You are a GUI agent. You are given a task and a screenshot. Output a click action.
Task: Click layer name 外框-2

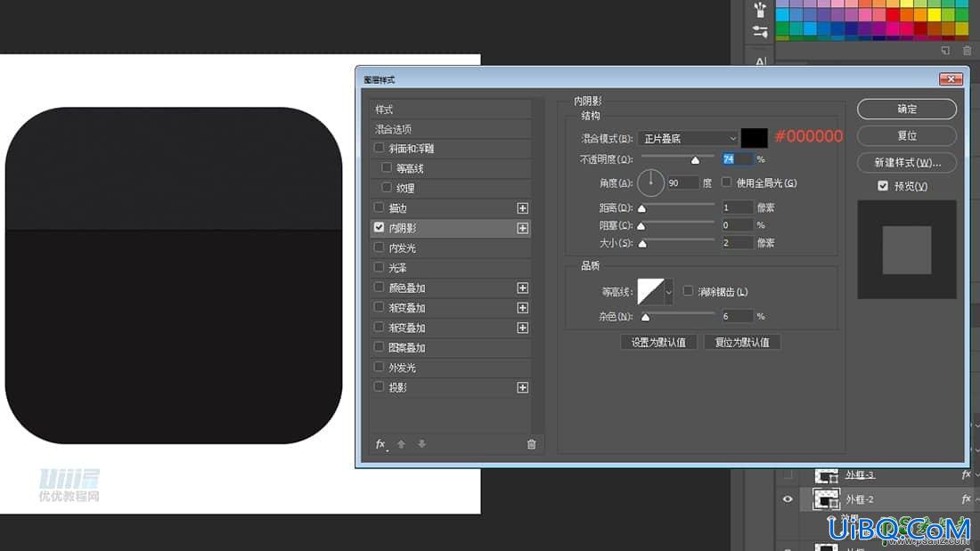click(x=860, y=499)
